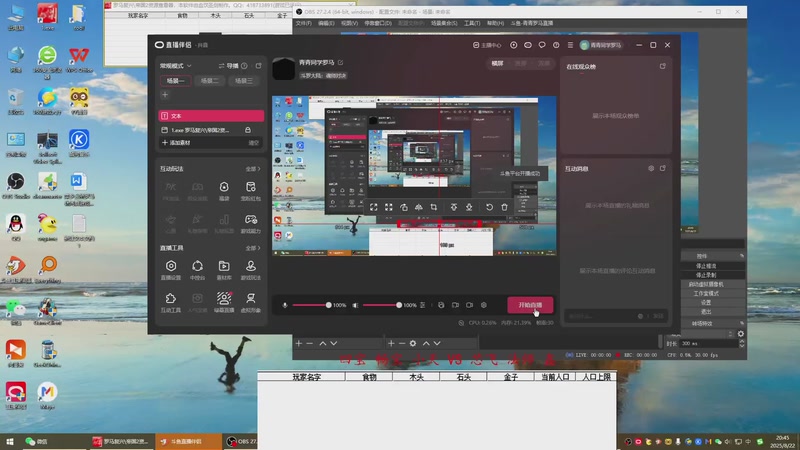Edit the streamer name with pencil icon
The width and height of the screenshot is (800, 450).
[x=340, y=62]
